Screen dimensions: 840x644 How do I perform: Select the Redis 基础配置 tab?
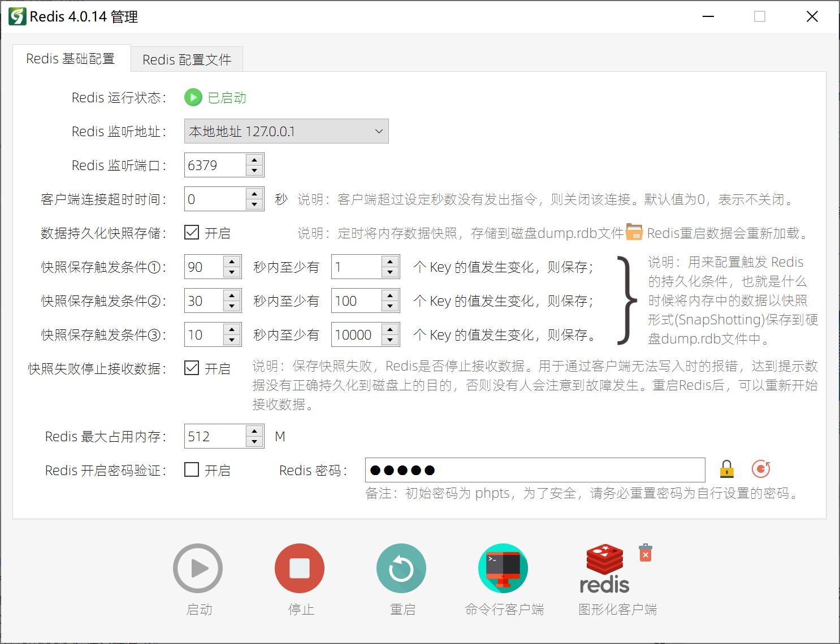(71, 59)
